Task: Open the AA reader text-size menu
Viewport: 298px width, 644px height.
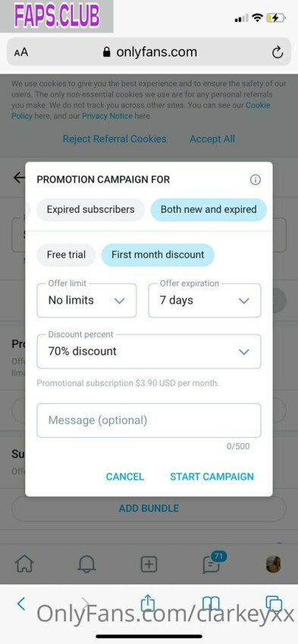Action: coord(21,52)
